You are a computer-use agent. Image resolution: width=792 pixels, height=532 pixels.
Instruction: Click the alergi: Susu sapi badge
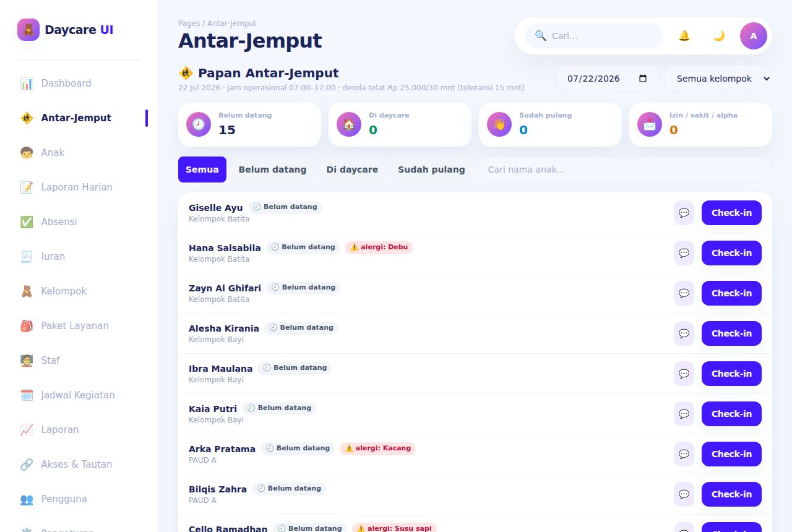394,528
